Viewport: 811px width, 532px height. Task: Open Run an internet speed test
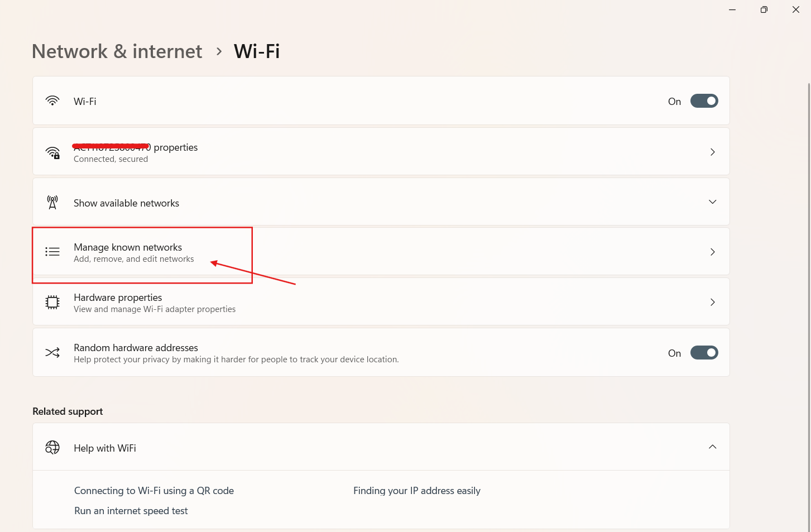(x=131, y=510)
